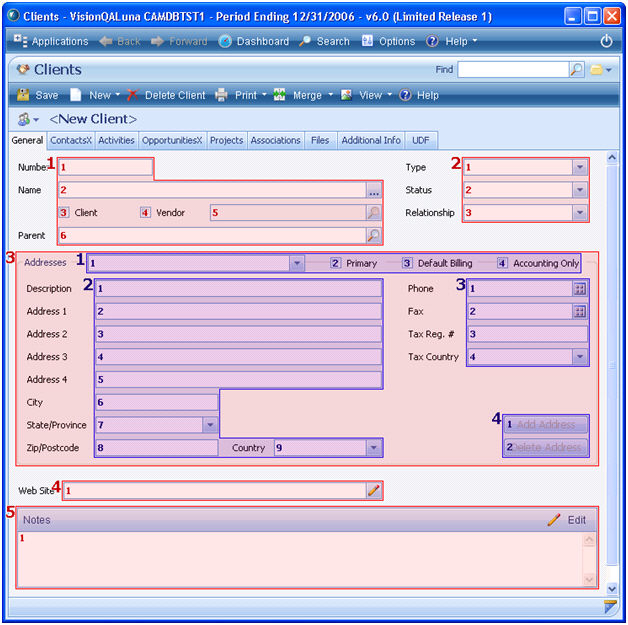Click the Phone field format icon
This screenshot has height=625, width=628.
[x=579, y=288]
